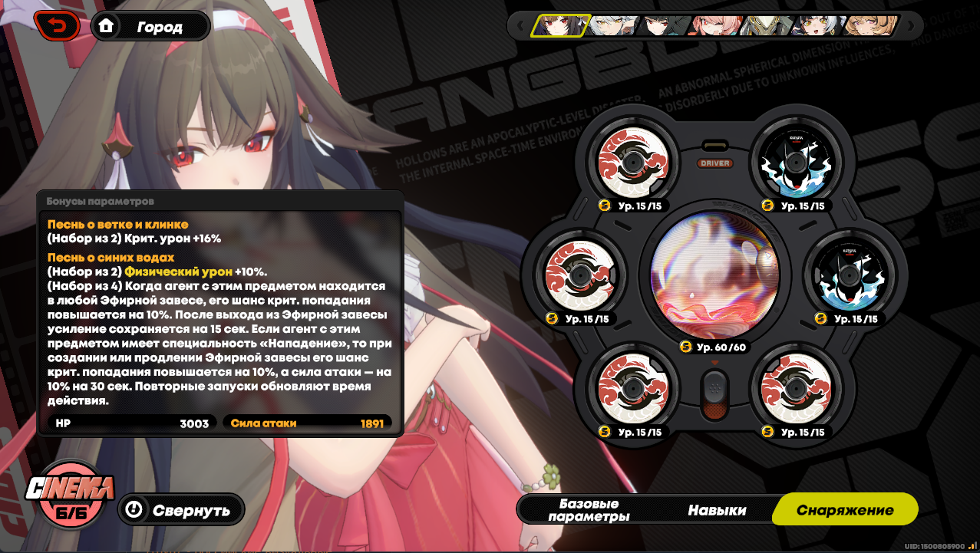Click the W-Engine level Ур. 60/60
Screen dimensions: 980x553
pyautogui.click(x=721, y=347)
